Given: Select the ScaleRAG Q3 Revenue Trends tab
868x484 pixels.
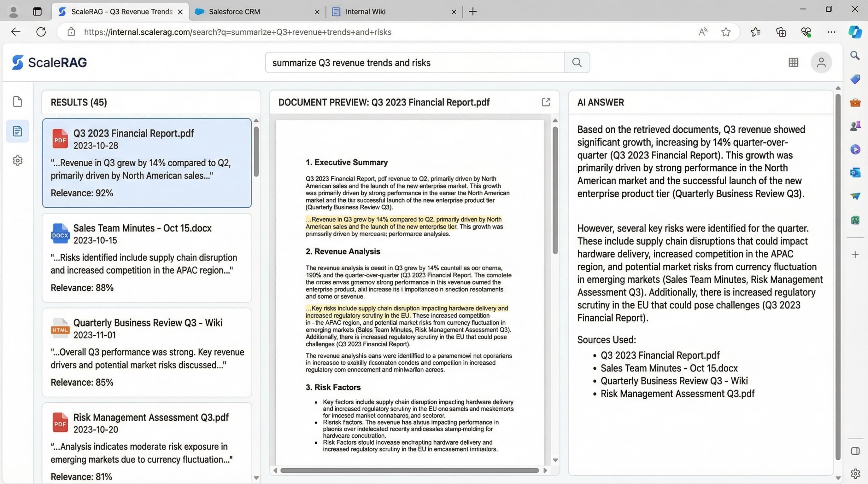Looking at the screenshot, I should pos(120,12).
